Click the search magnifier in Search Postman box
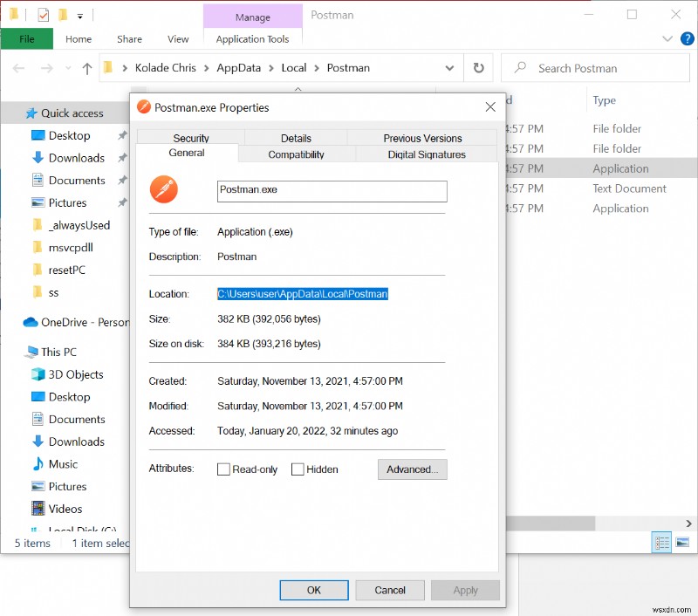Viewport: 698px width, 616px height. tap(520, 67)
